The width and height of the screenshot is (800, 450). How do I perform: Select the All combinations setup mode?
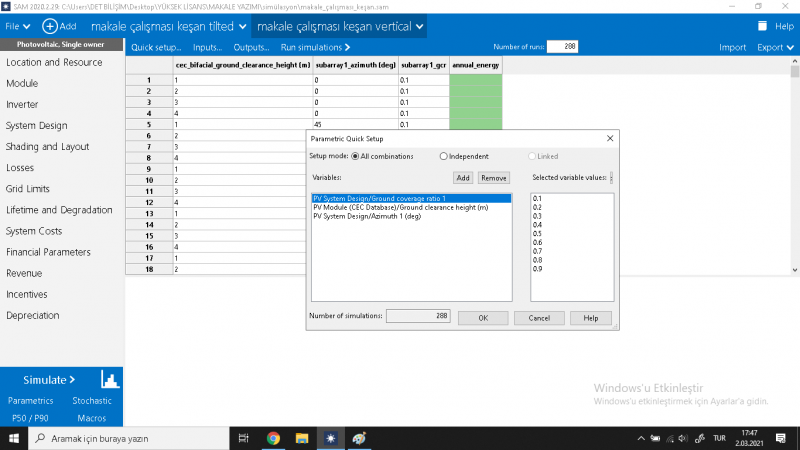[355, 156]
